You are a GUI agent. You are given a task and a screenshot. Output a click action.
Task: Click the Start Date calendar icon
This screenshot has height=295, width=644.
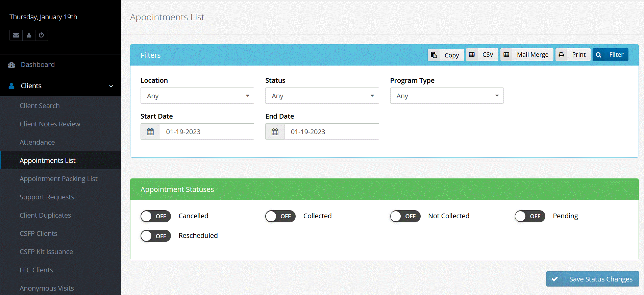click(x=150, y=132)
